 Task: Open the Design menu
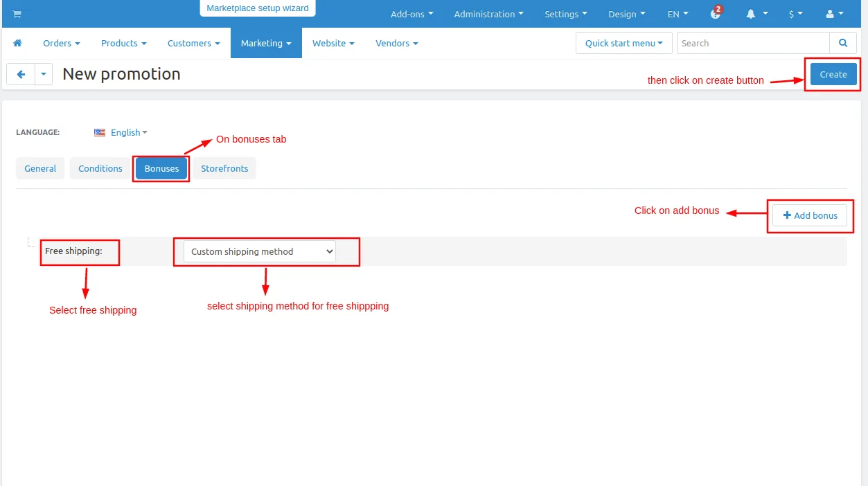[x=627, y=14]
